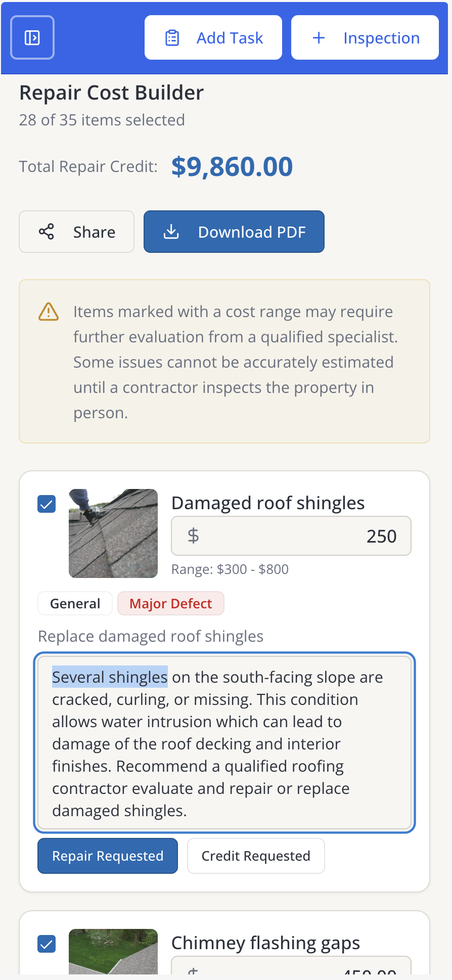Click the plus icon next to Inspection
This screenshot has width=452, height=980.
click(319, 37)
